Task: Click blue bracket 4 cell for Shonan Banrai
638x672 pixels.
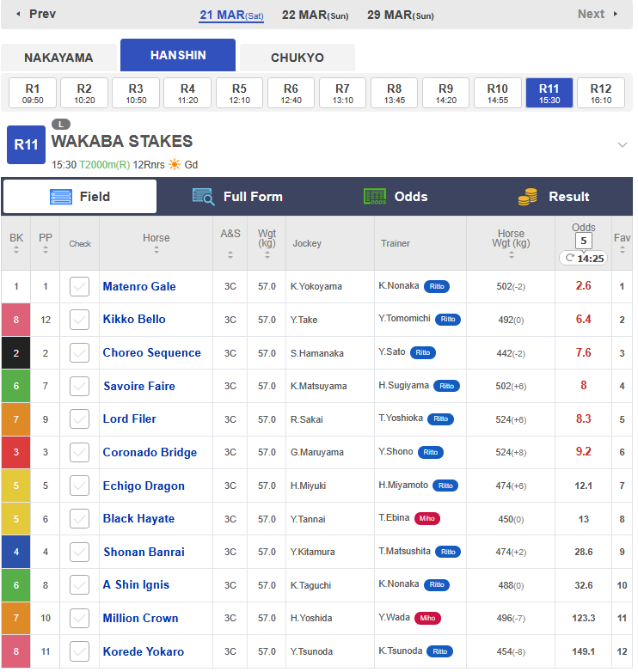Action: 15,552
